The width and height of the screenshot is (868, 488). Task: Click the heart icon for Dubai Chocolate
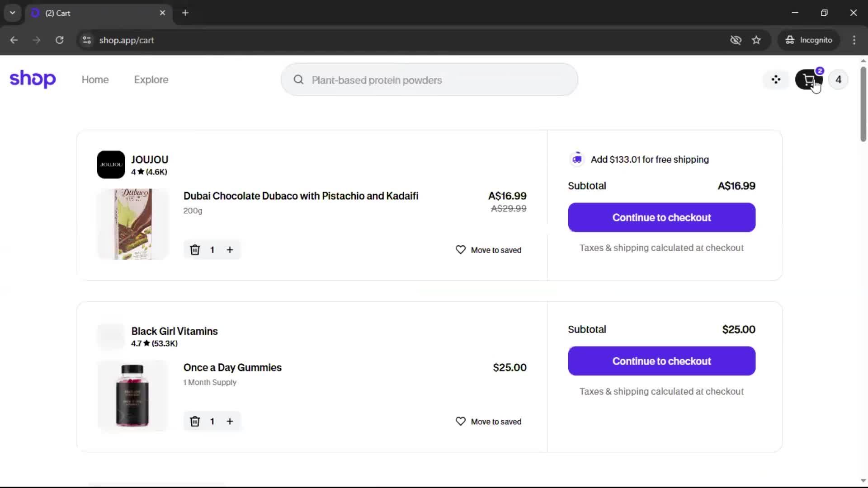pyautogui.click(x=460, y=250)
